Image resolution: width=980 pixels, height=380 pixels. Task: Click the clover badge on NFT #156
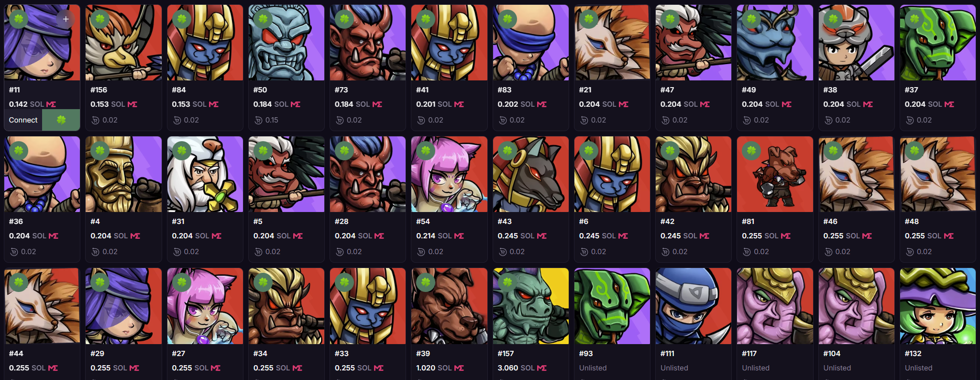(100, 19)
